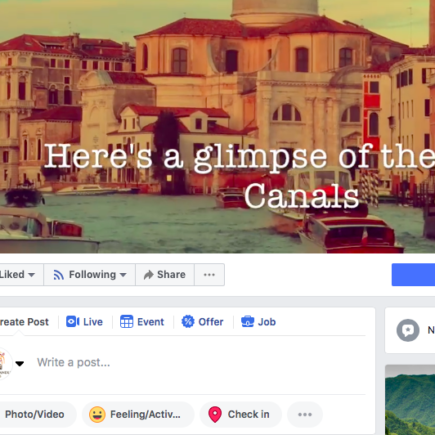Click the Offer percent badge icon
The image size is (435, 435).
point(188,322)
